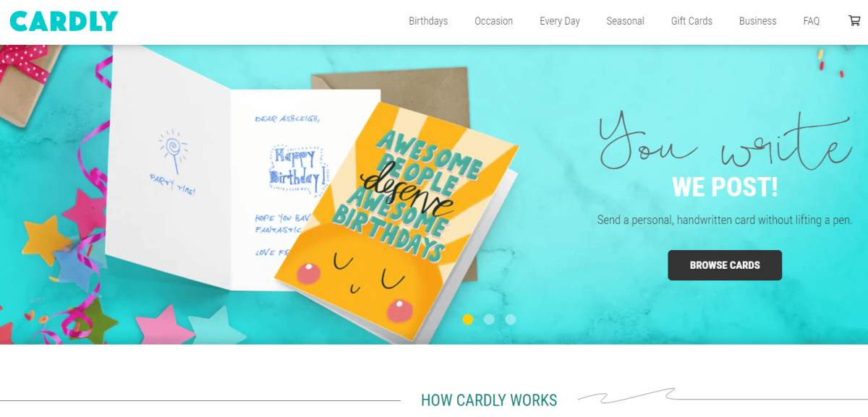Open the Seasonal menu

[x=626, y=21]
